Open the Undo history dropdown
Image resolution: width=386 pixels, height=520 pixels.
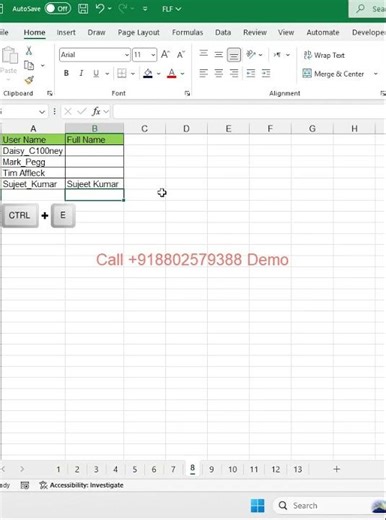pos(110,9)
